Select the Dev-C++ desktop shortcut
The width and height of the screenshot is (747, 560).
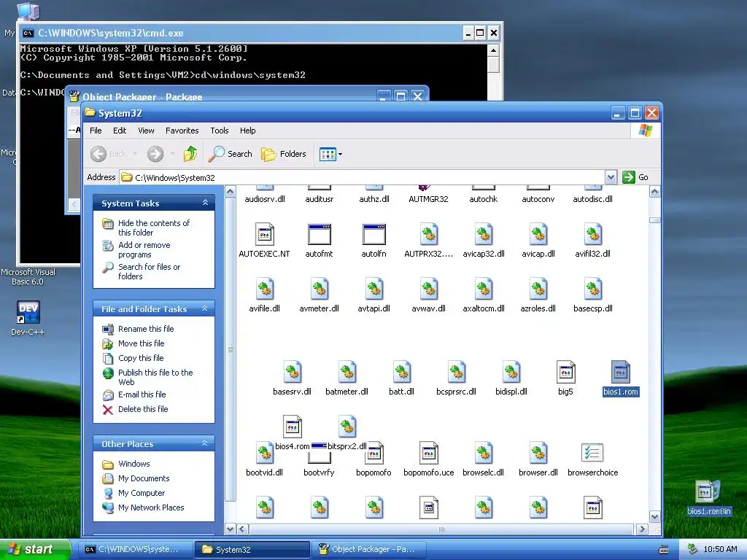tap(28, 318)
